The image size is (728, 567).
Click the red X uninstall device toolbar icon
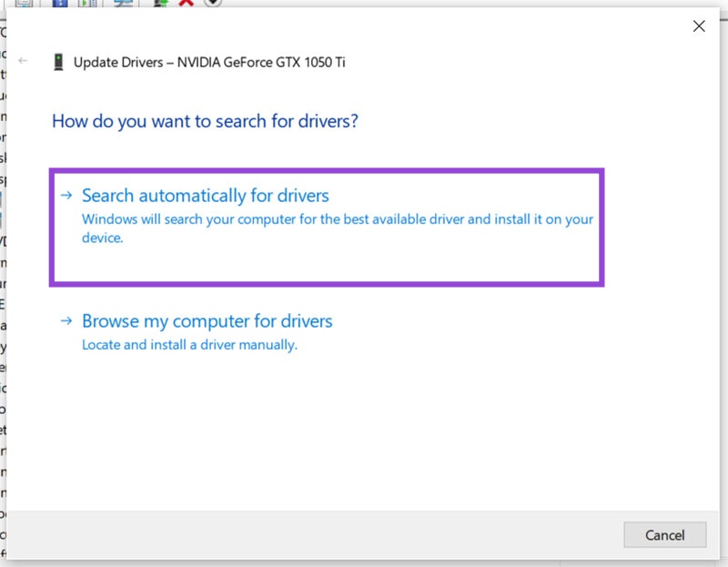pyautogui.click(x=187, y=3)
